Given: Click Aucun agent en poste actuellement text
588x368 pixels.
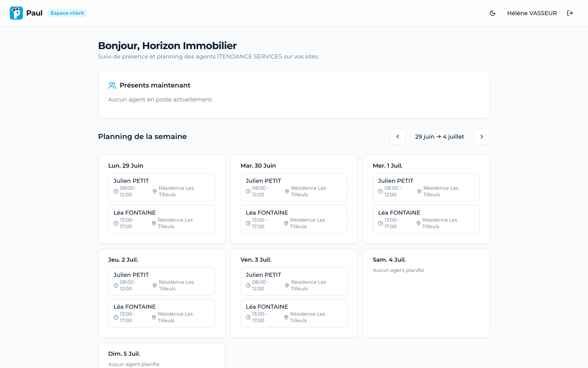Looking at the screenshot, I should coord(161,99).
